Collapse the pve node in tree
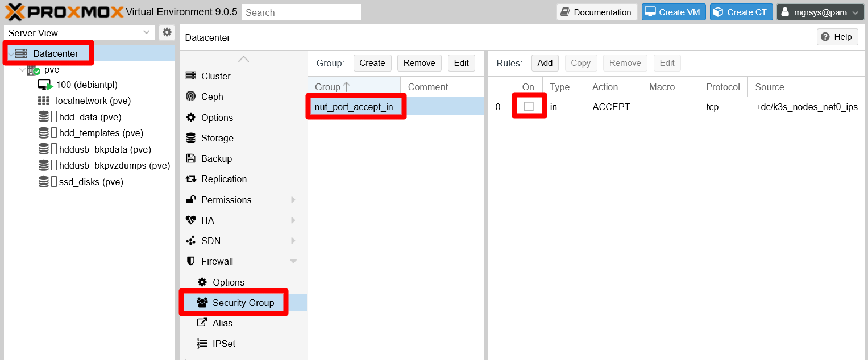 23,69
